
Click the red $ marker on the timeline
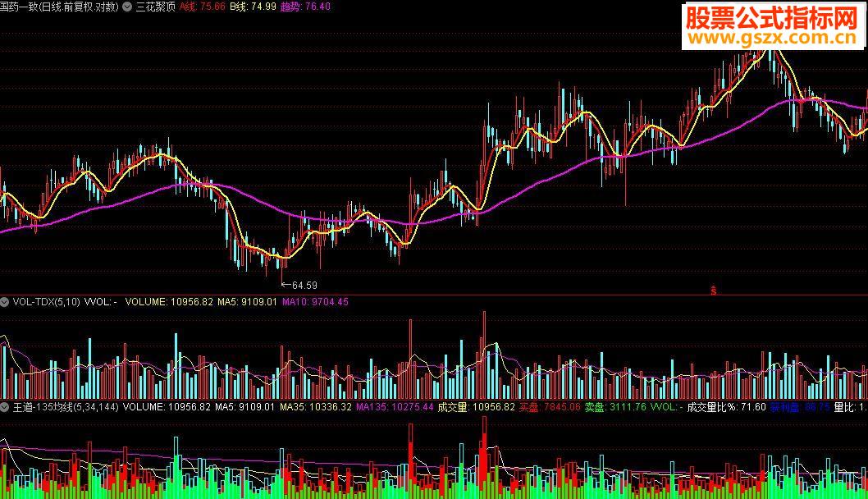pos(714,291)
